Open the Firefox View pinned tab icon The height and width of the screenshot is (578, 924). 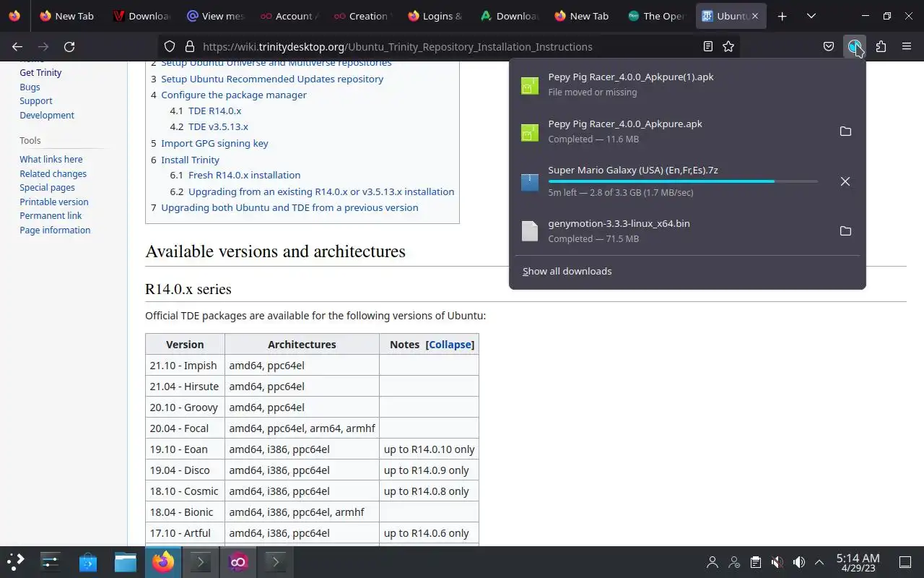14,16
